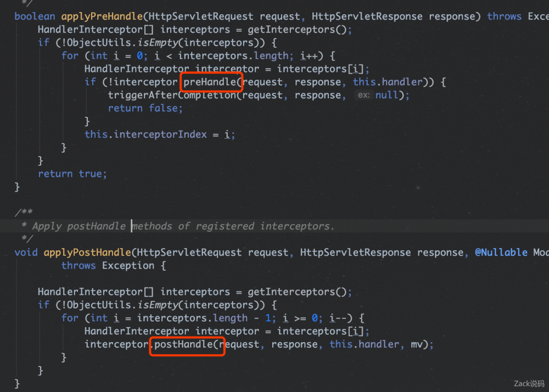The width and height of the screenshot is (549, 392).
Task: Click the highlighted preHandle method call
Action: [x=211, y=81]
